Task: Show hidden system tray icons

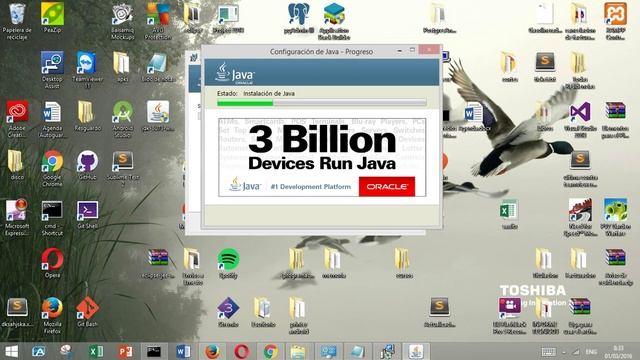Action: click(564, 352)
